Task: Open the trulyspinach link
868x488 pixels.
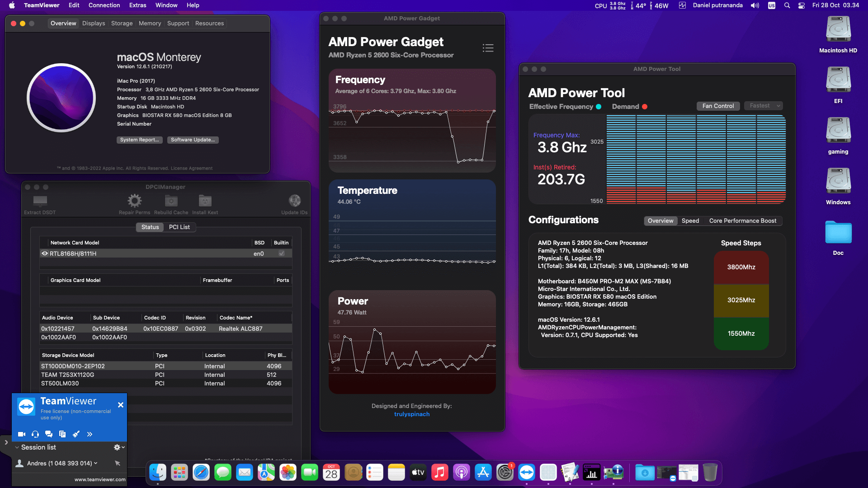Action: (x=412, y=414)
